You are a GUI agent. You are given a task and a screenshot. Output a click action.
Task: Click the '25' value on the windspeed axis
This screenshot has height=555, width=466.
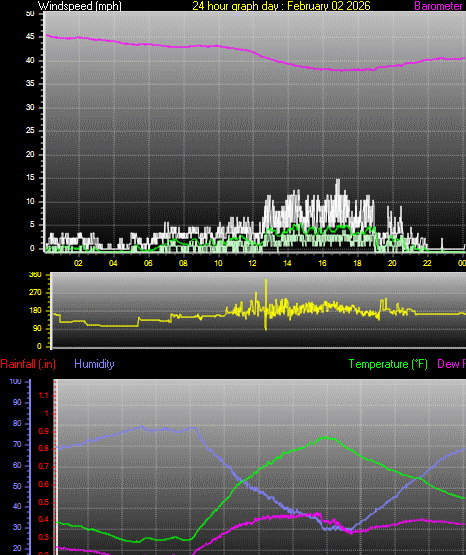click(x=30, y=131)
